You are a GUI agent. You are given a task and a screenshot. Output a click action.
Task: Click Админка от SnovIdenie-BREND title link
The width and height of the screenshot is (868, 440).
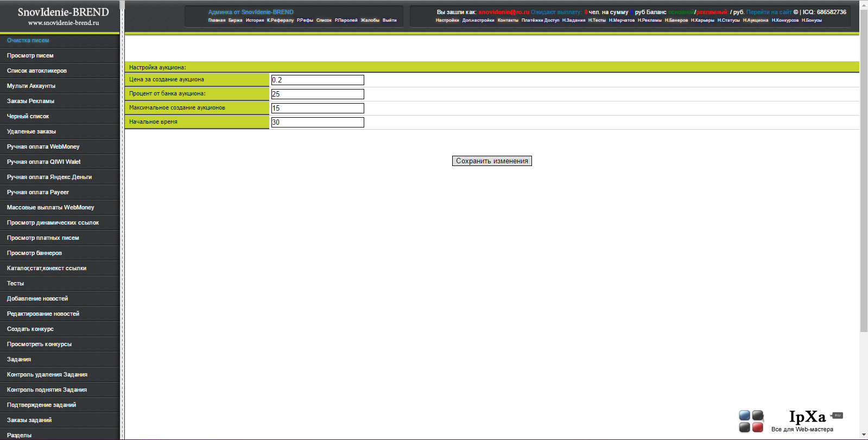251,12
